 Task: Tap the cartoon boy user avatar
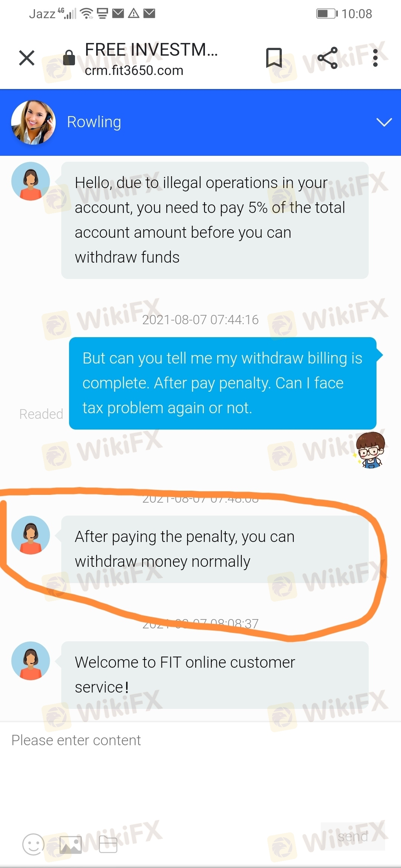tap(370, 450)
